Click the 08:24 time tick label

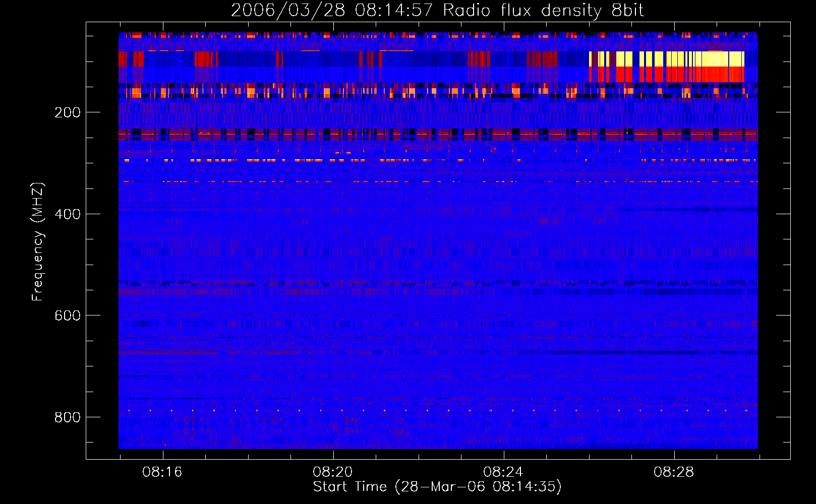tap(503, 472)
